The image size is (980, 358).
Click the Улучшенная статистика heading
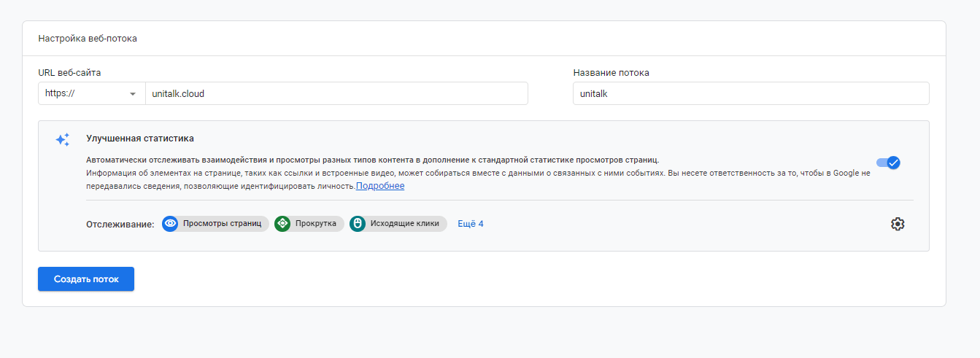point(140,138)
